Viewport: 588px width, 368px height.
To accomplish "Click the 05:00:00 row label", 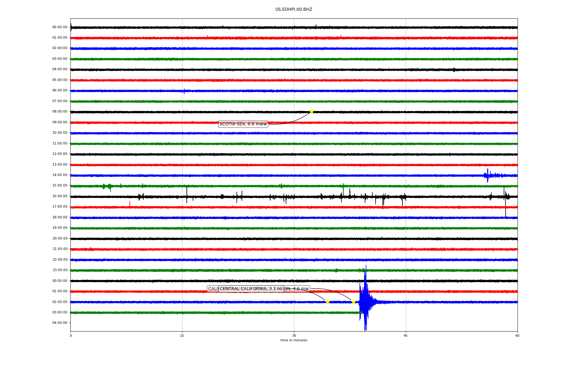I will [60, 80].
